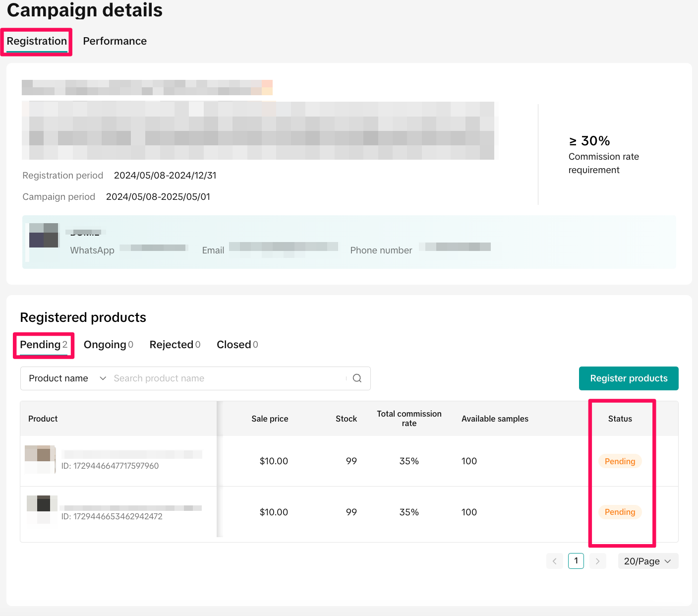Go to previous page arrow
Image resolution: width=698 pixels, height=616 pixels.
click(554, 561)
